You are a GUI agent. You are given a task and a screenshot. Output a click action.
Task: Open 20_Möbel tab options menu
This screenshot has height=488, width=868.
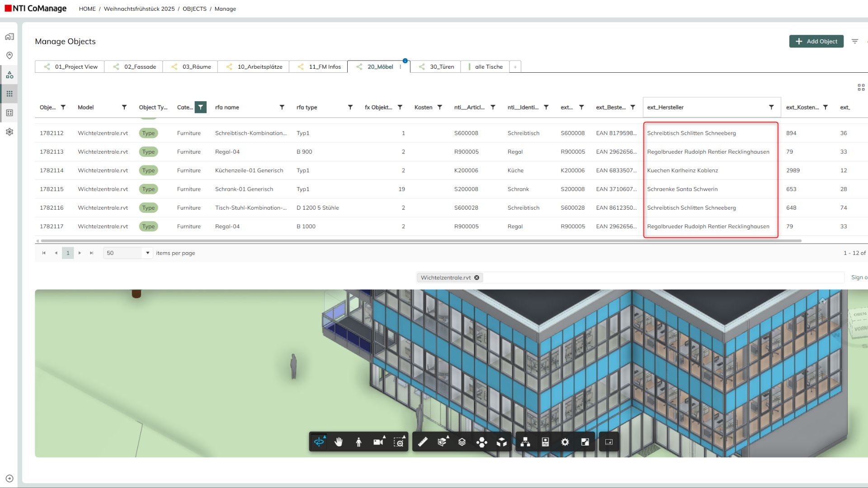coord(401,67)
